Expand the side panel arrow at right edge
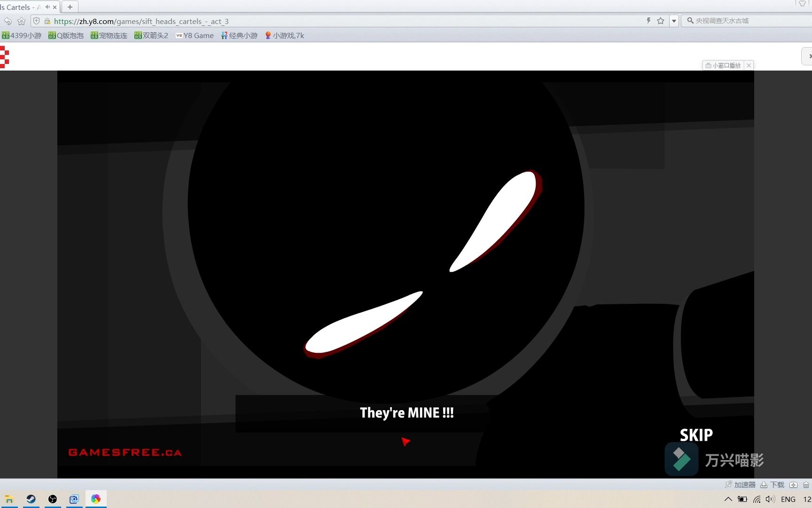The image size is (812, 508). 807,56
